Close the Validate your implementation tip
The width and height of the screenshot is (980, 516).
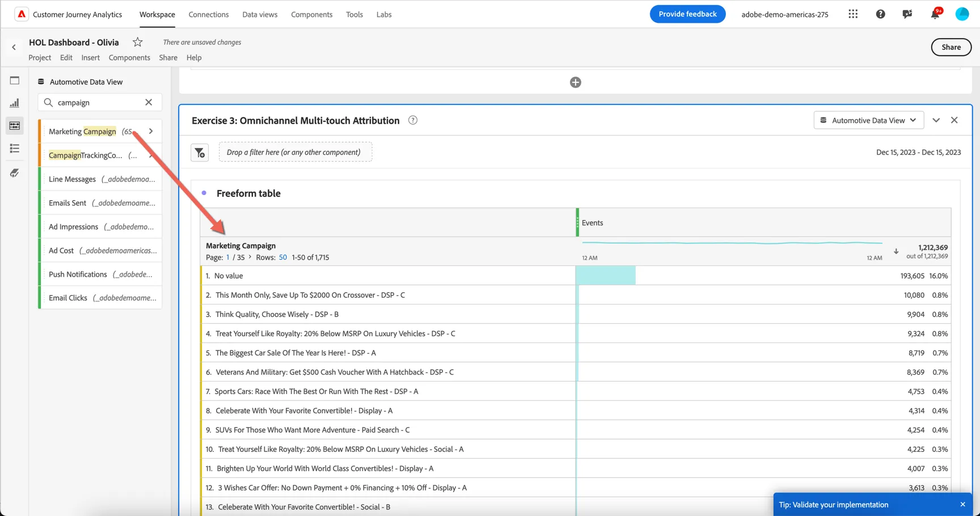[962, 505]
